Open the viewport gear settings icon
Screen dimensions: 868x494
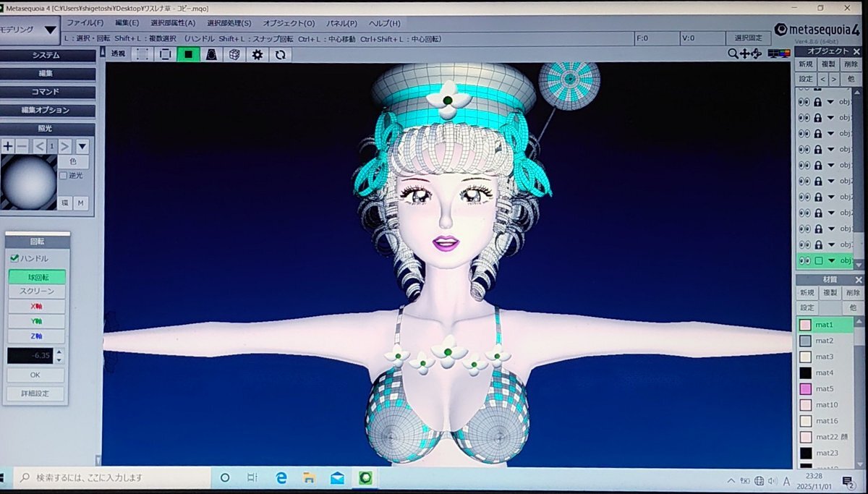click(257, 54)
